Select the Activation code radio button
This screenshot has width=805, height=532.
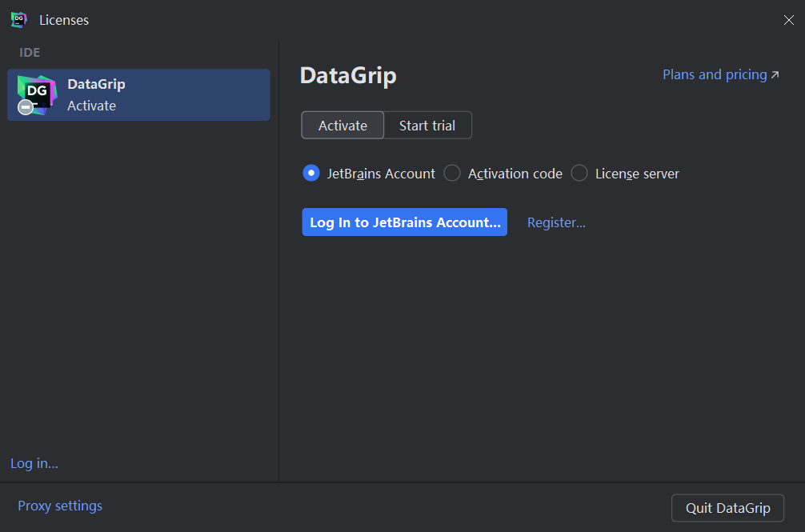pos(452,174)
